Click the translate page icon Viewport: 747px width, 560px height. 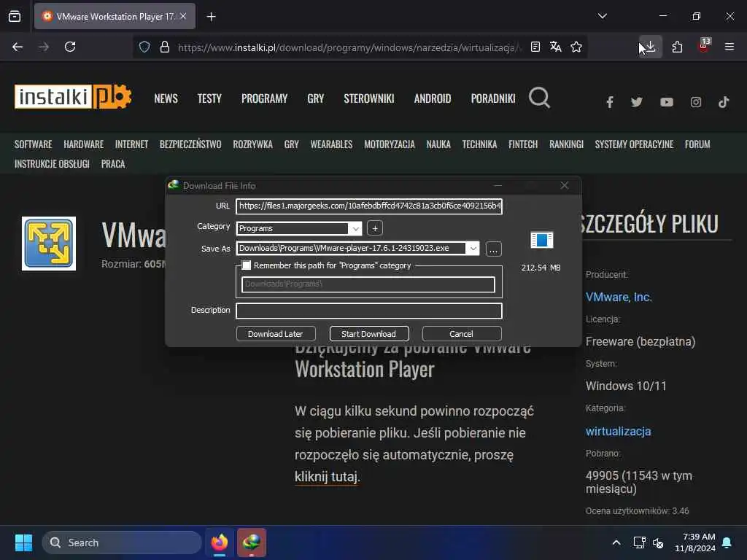click(x=555, y=47)
